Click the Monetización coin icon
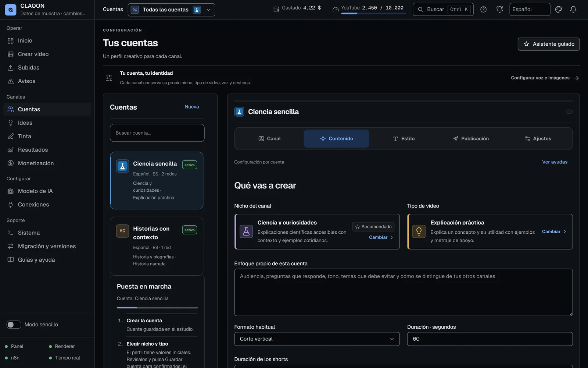588x368 pixels. [x=11, y=163]
